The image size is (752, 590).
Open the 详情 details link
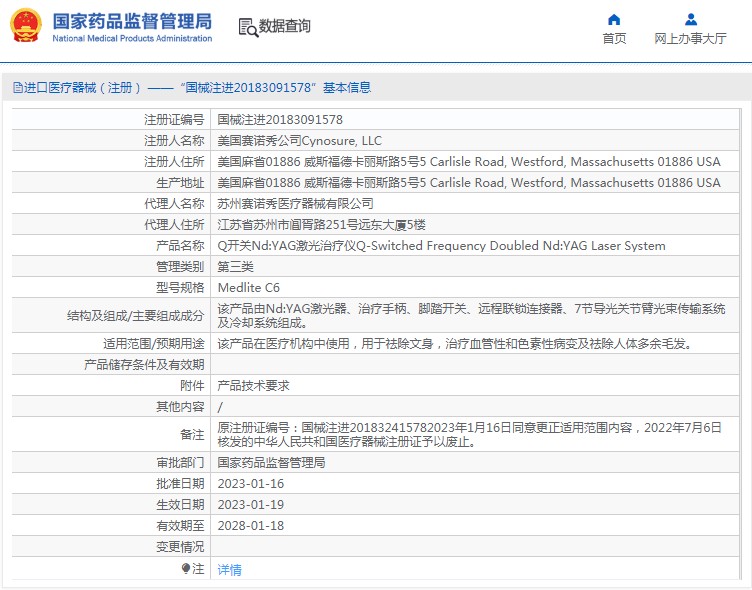229,569
